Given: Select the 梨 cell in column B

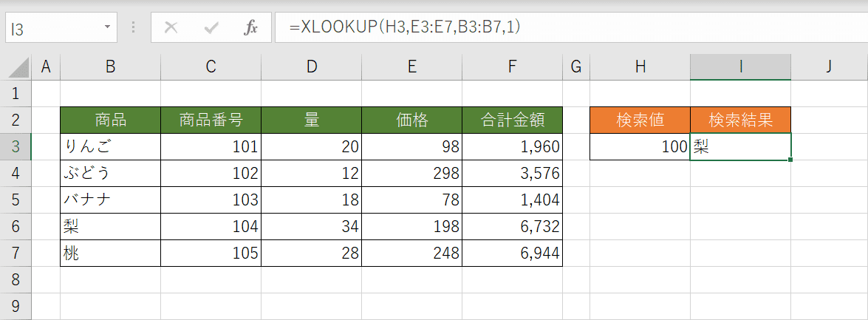Looking at the screenshot, I should [x=111, y=226].
